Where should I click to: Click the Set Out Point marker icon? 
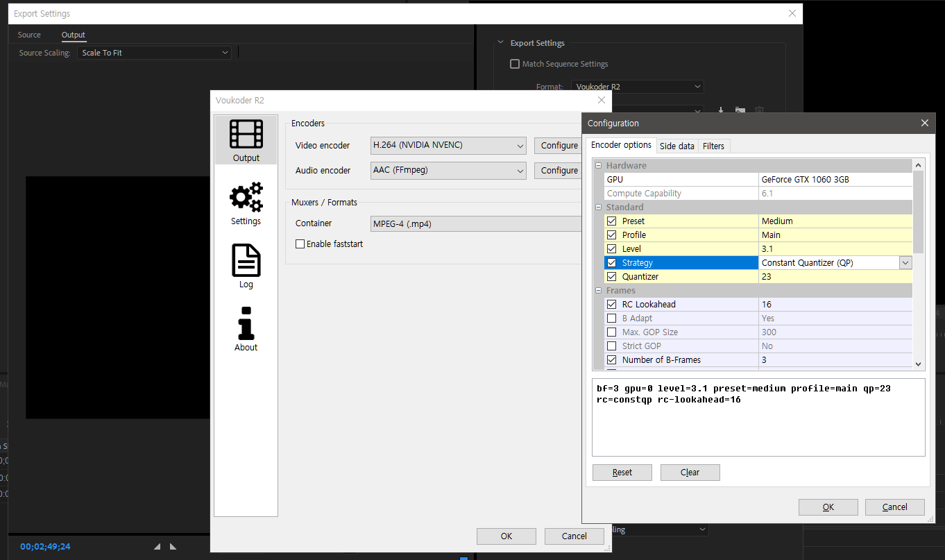173,547
